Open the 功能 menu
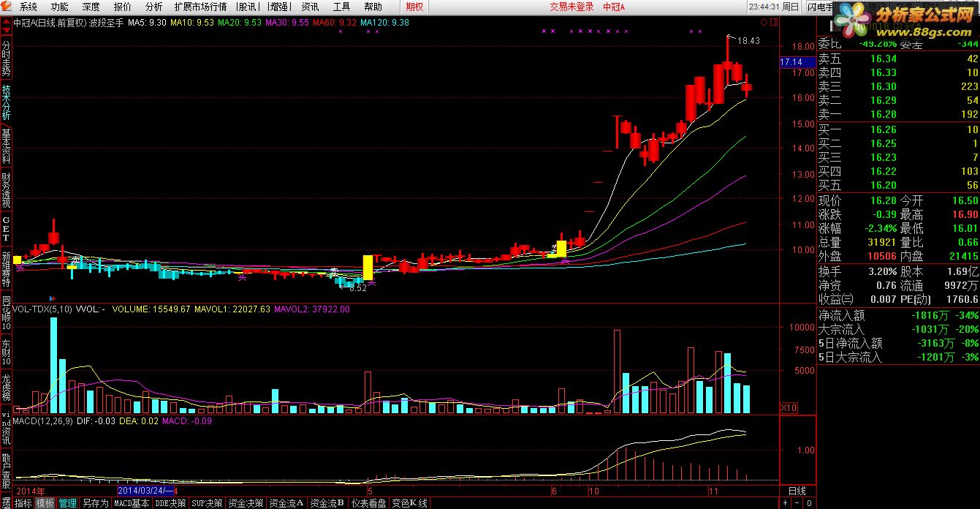The width and height of the screenshot is (980, 509). click(60, 7)
